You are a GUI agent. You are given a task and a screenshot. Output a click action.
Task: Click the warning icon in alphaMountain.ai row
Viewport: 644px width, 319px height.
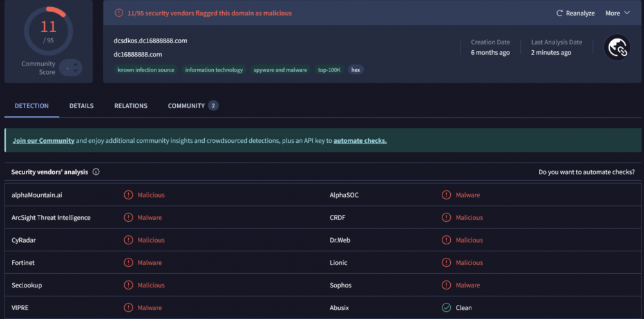(128, 195)
